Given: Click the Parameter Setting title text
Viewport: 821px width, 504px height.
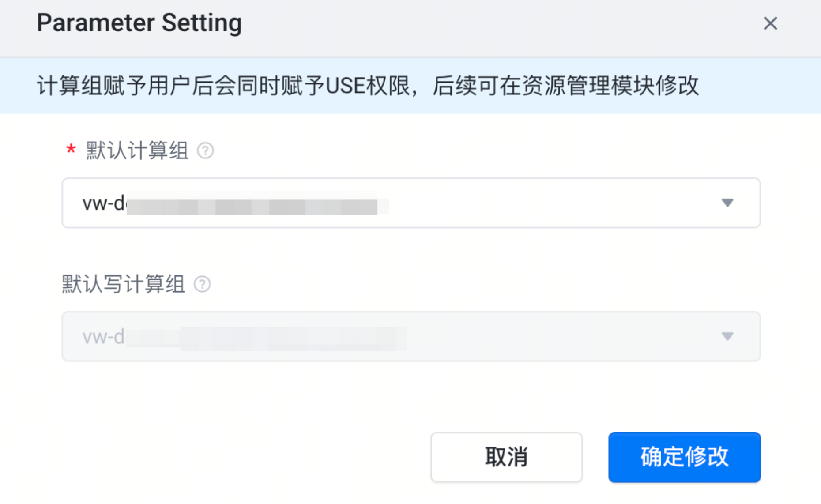Looking at the screenshot, I should [x=139, y=23].
